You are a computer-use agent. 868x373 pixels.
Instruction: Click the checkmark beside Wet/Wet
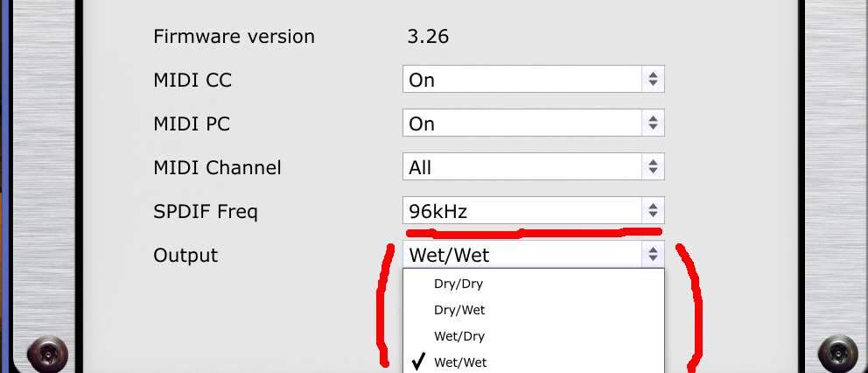tap(417, 362)
